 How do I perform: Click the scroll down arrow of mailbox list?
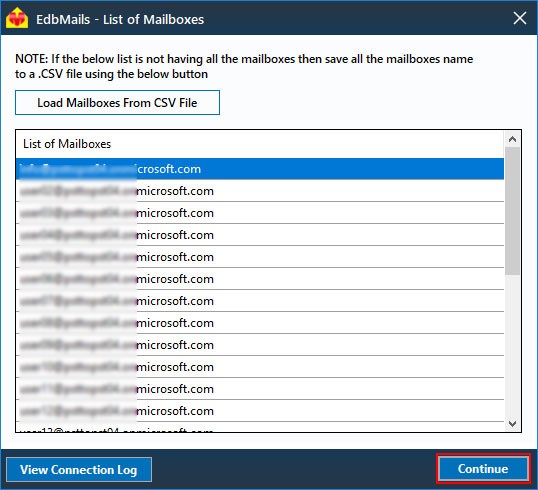(x=513, y=424)
